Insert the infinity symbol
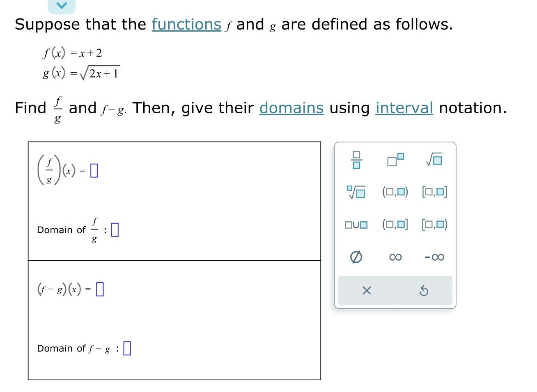The image size is (537, 392). click(395, 257)
